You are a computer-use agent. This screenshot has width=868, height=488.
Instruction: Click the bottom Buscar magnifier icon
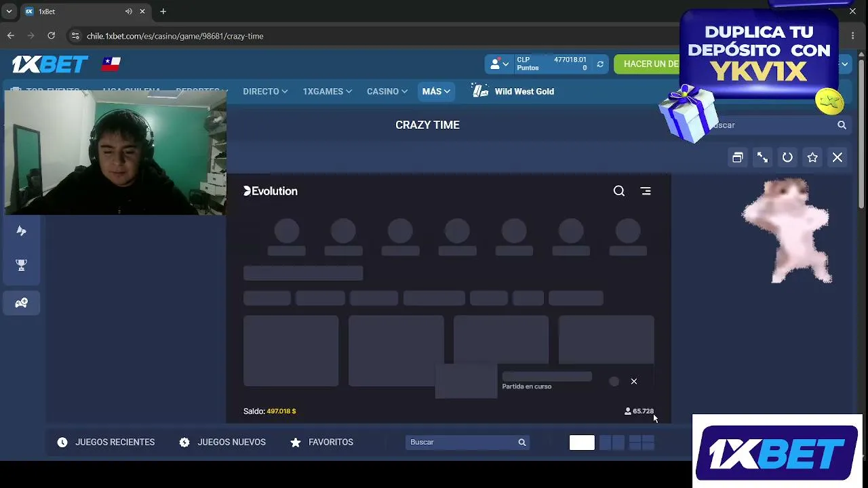click(x=522, y=443)
